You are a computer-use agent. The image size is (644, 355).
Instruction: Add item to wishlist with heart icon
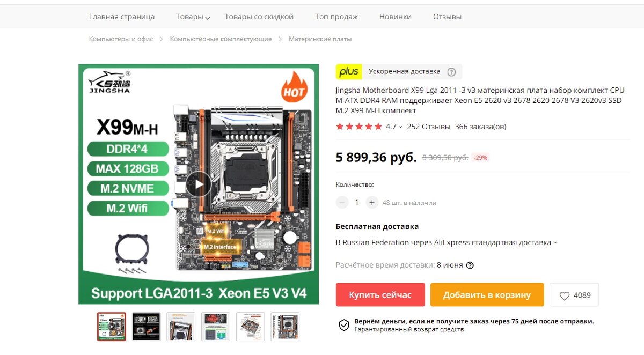coord(575,295)
